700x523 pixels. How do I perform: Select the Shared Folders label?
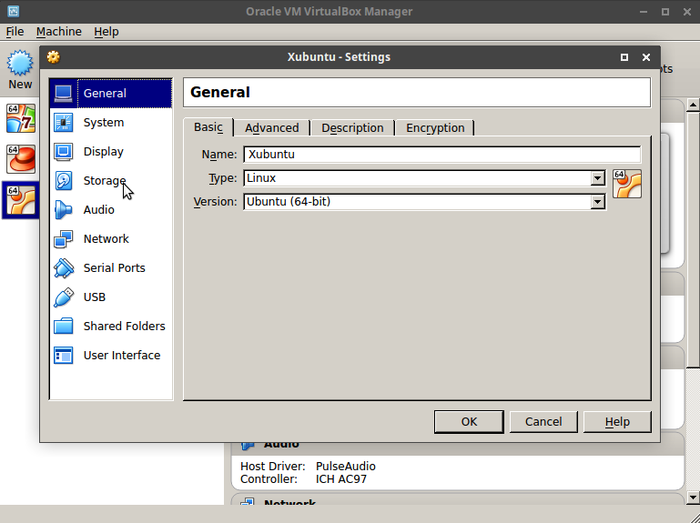click(124, 326)
